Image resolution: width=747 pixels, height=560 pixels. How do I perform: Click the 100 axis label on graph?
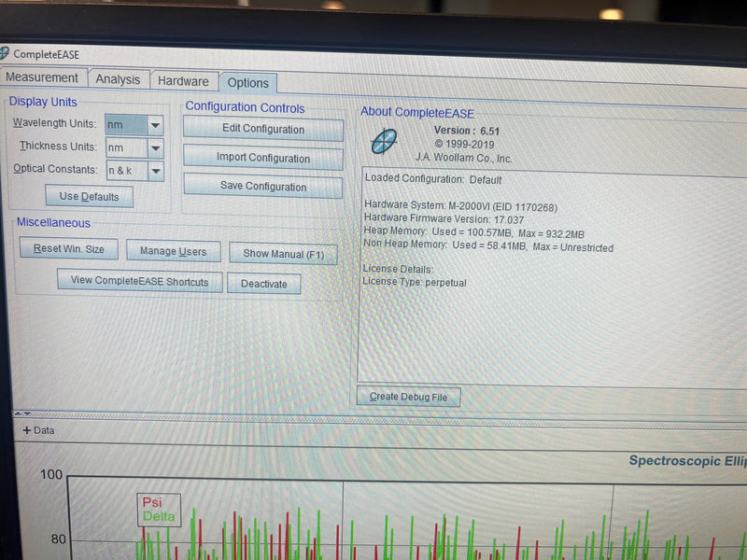[51, 474]
